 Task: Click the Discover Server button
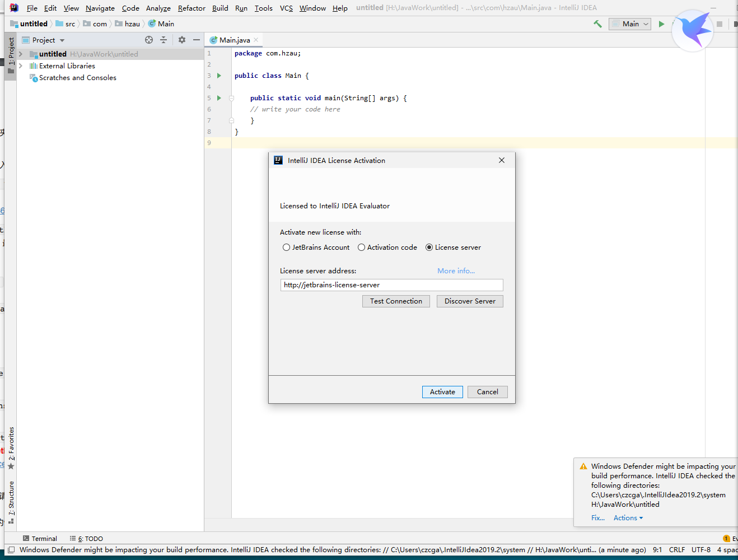pyautogui.click(x=470, y=301)
